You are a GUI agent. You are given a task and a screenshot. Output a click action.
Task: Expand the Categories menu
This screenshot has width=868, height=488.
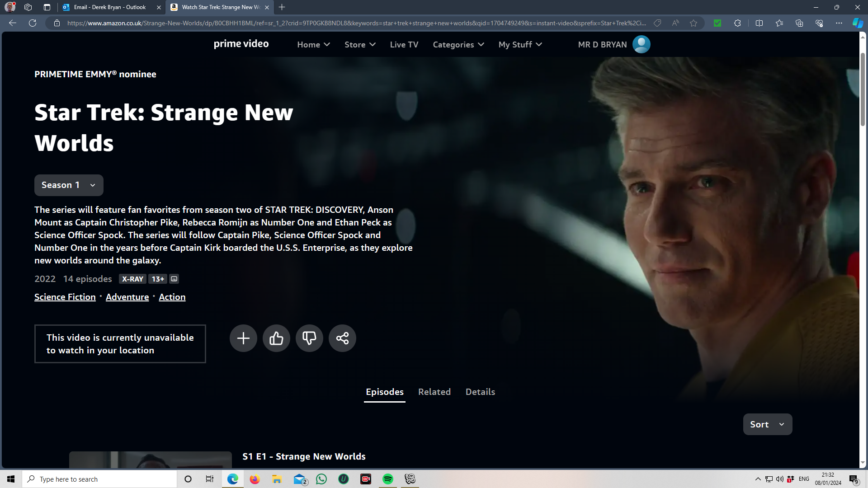coord(458,45)
